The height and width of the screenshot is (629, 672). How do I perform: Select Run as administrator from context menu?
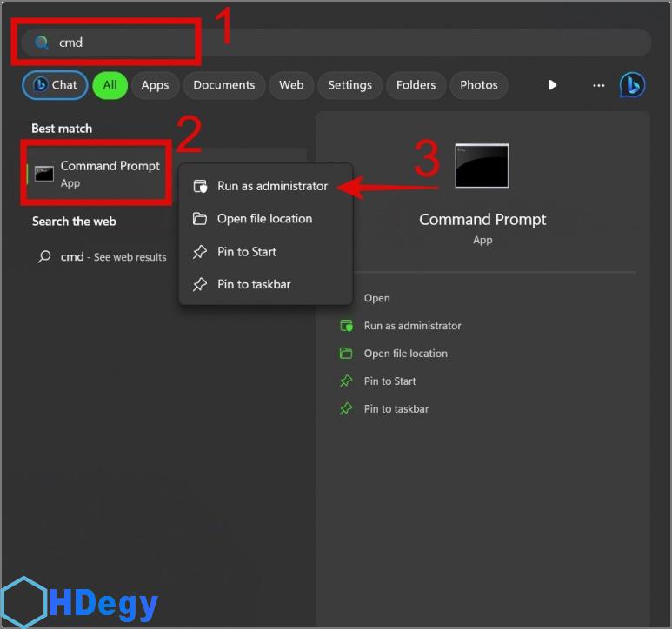[x=272, y=186]
